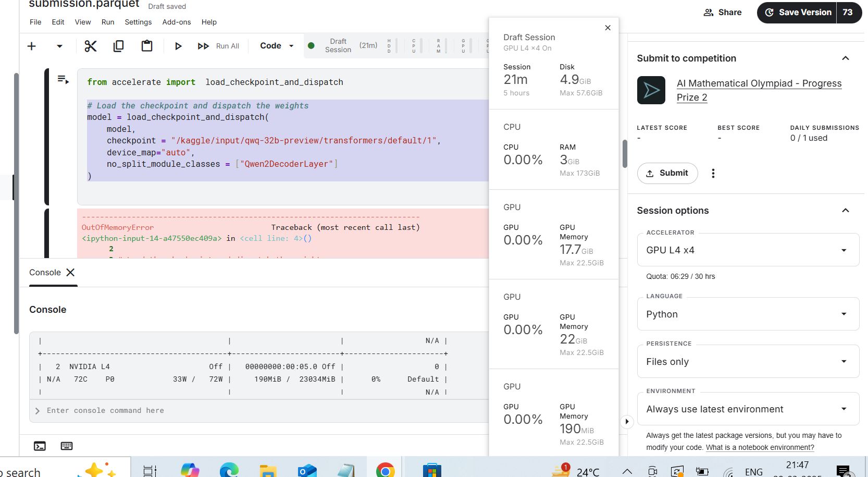Close the session metrics popup
This screenshot has height=477, width=868.
coord(607,28)
